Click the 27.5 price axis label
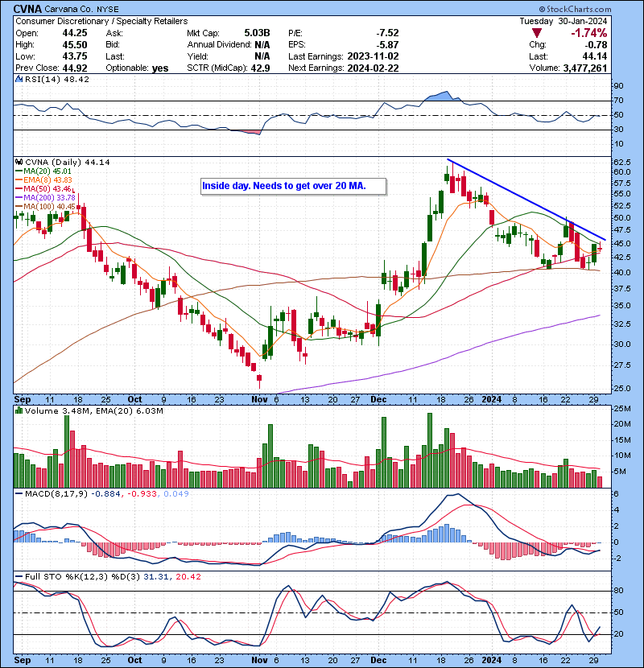The width and height of the screenshot is (644, 668). click(x=621, y=365)
